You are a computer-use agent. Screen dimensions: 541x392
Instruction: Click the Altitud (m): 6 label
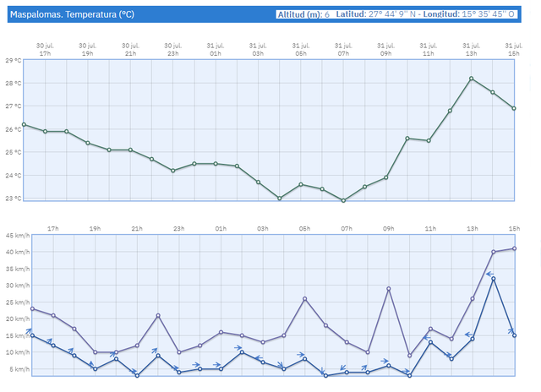point(303,14)
